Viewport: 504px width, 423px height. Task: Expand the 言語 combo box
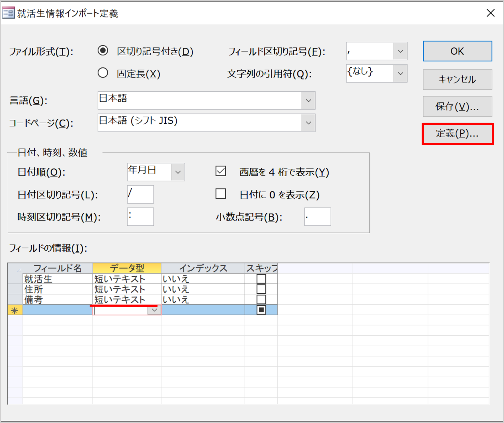(308, 100)
